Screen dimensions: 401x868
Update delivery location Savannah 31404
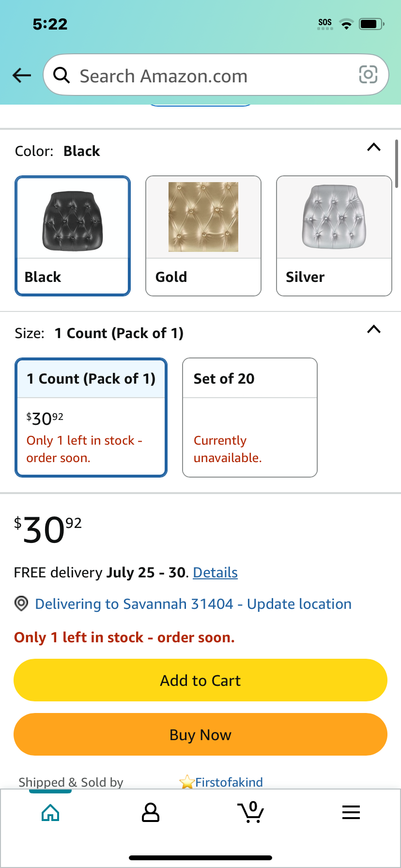193,604
